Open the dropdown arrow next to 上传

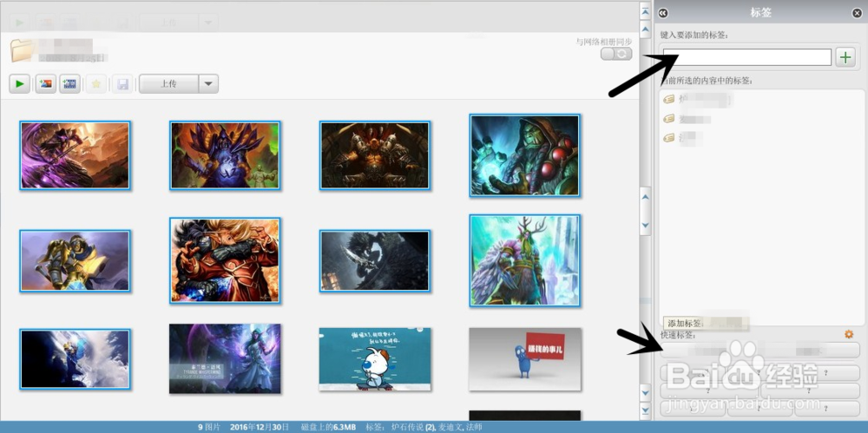[x=208, y=83]
